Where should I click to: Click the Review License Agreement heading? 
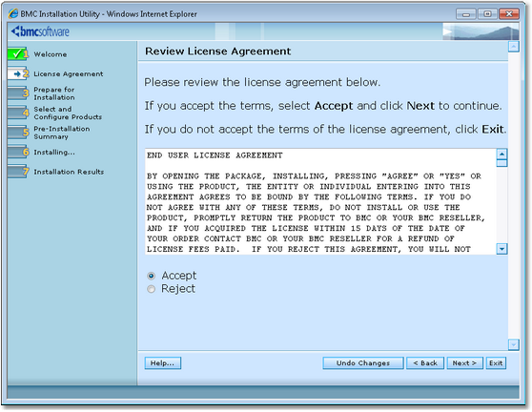coord(217,51)
